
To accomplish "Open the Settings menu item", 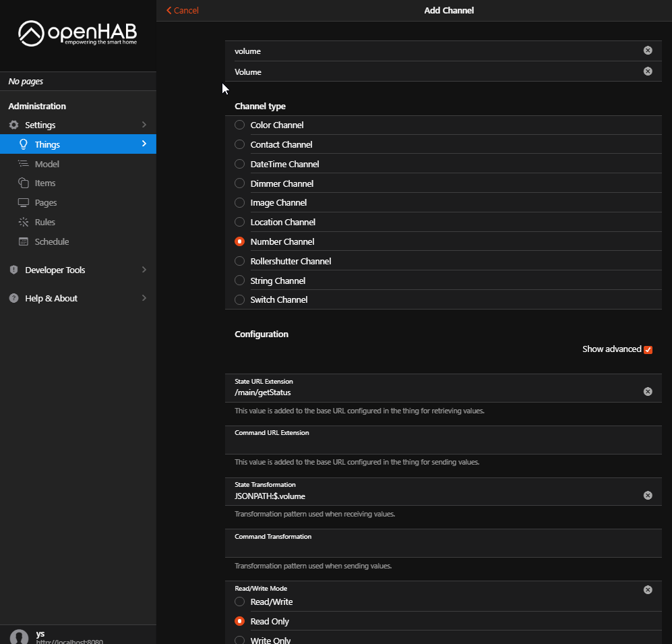I will tap(78, 125).
